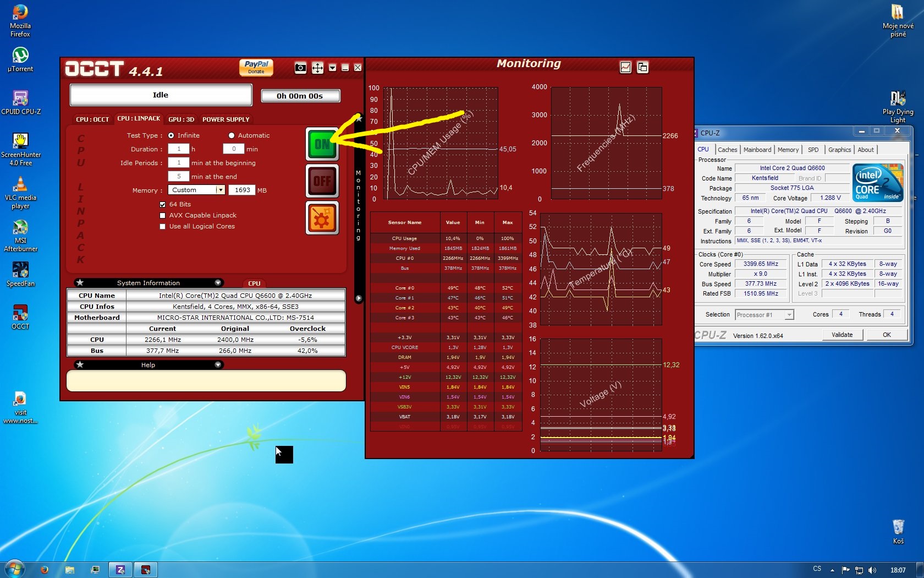Screen dimensions: 924x578
Task: Open the SpeedFan desktop icon
Action: click(x=20, y=274)
